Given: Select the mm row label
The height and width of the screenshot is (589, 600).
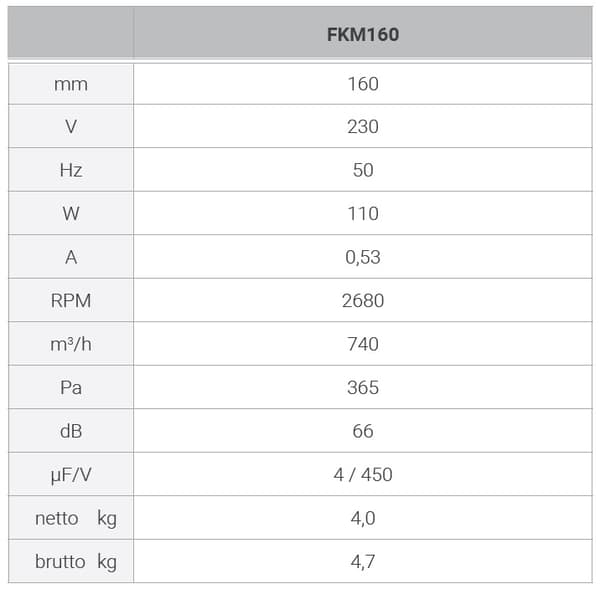Looking at the screenshot, I should pos(71,84).
